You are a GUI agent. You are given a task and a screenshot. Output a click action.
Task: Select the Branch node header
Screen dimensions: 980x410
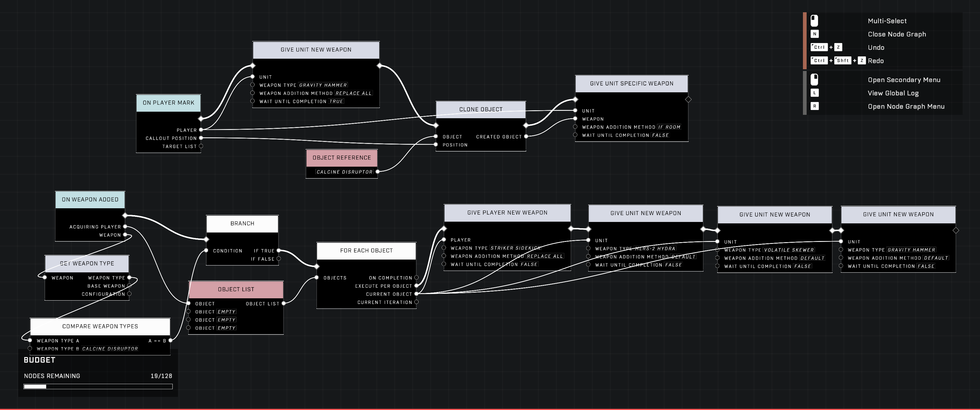tap(242, 223)
